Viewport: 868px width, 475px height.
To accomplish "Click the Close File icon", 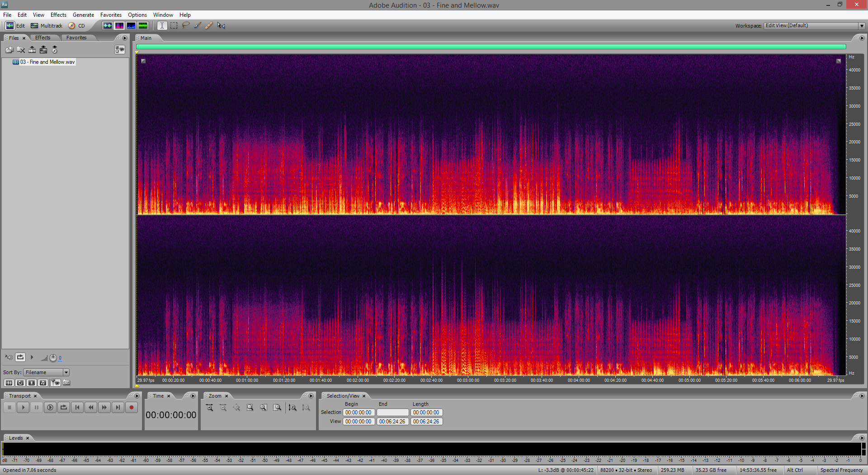I will coord(21,50).
